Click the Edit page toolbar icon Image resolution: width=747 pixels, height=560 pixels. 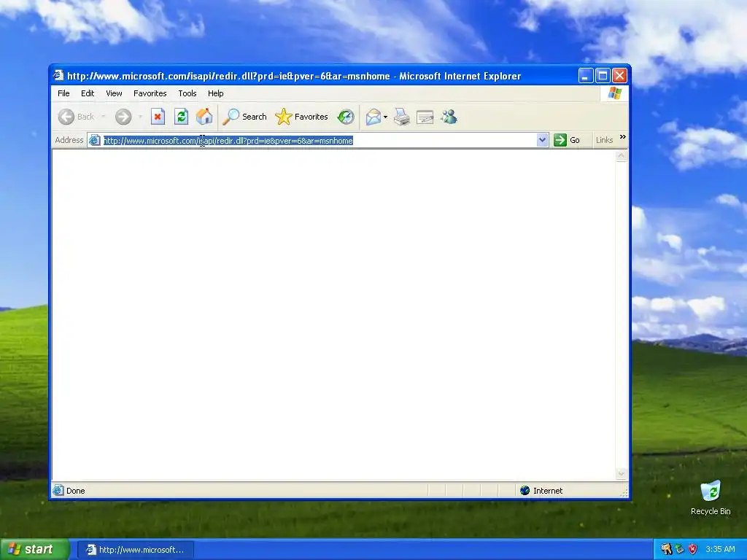point(425,117)
